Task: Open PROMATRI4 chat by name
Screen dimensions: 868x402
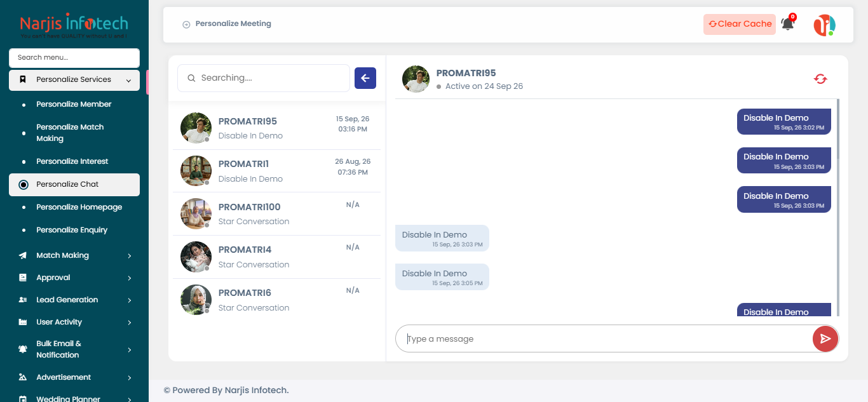Action: coord(245,250)
